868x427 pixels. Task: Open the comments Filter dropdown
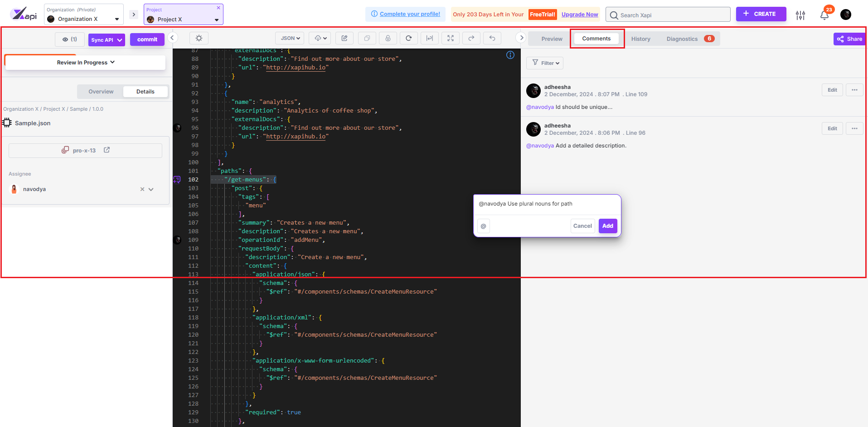point(545,63)
